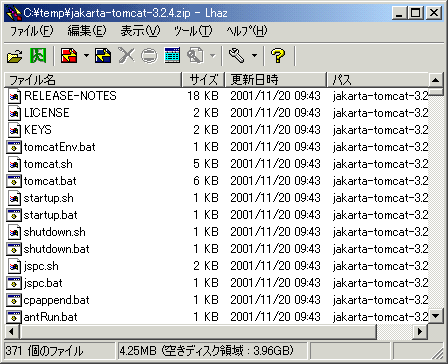Image resolution: width=448 pixels, height=364 pixels.
Task: Sort by the サイズ column header
Action: [x=203, y=80]
